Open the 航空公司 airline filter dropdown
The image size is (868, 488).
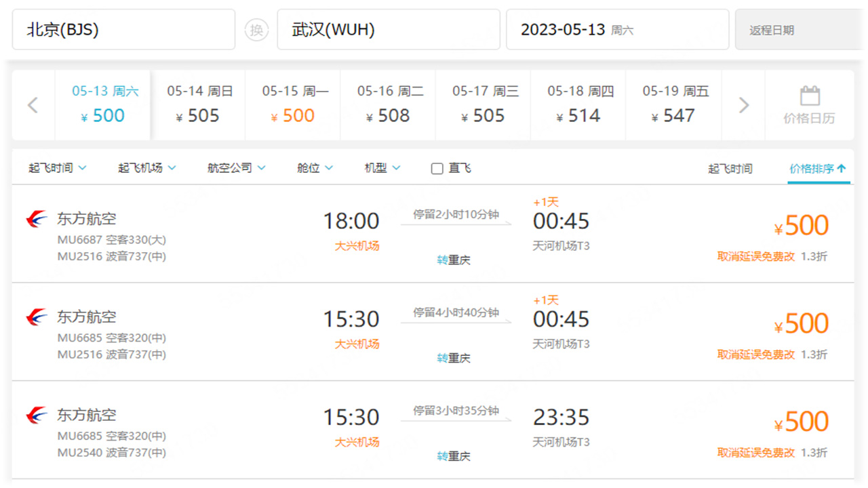click(x=235, y=167)
